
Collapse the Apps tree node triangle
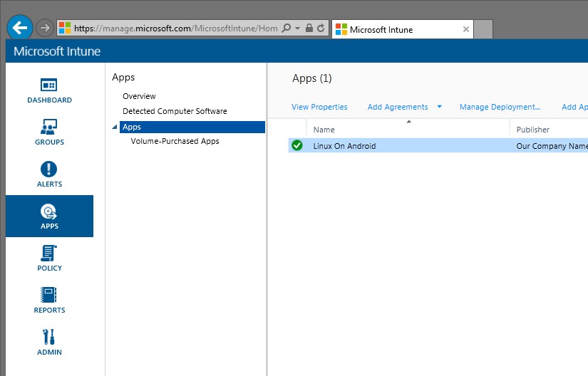pyautogui.click(x=115, y=127)
